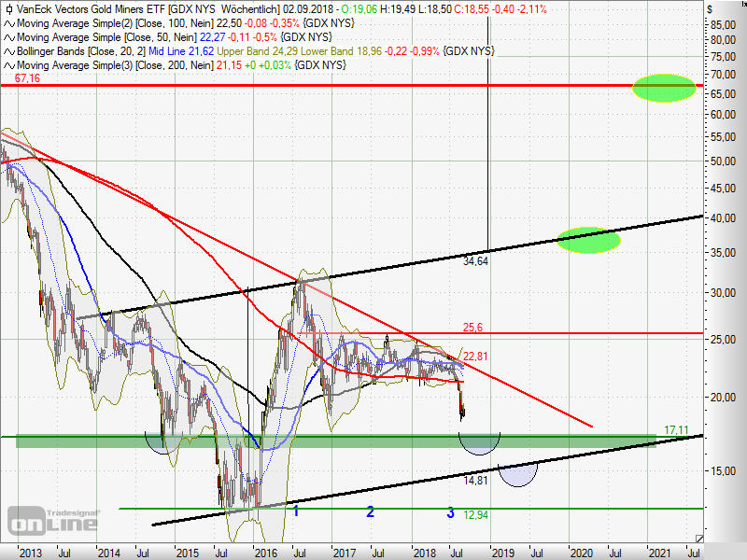747x560 pixels.
Task: Click the 2019 label on the time axis
Action: pos(502,553)
